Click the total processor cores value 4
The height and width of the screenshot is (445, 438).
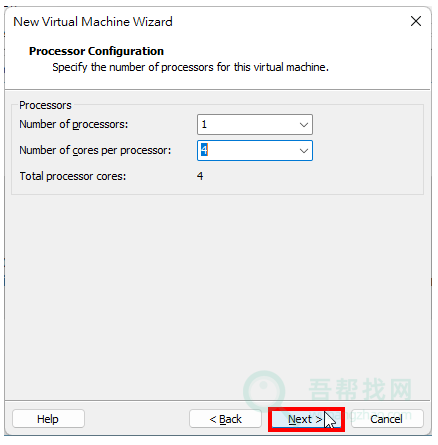[200, 176]
